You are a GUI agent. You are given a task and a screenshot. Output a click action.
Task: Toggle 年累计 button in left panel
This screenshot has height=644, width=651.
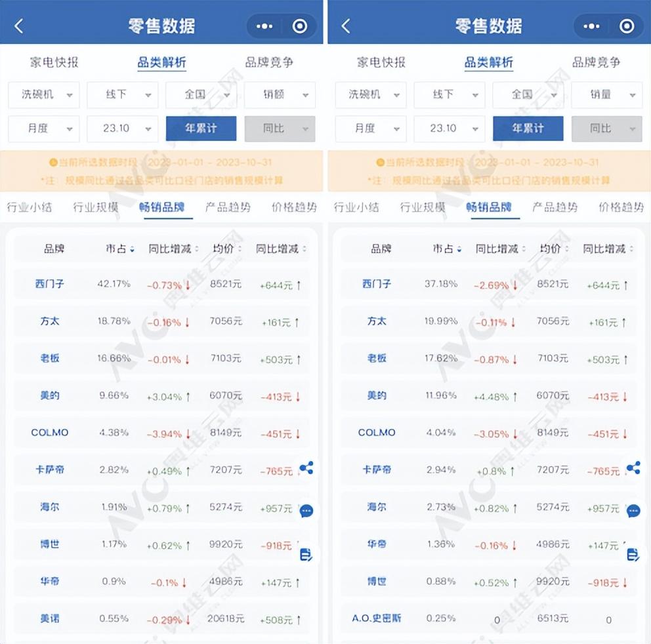click(201, 129)
